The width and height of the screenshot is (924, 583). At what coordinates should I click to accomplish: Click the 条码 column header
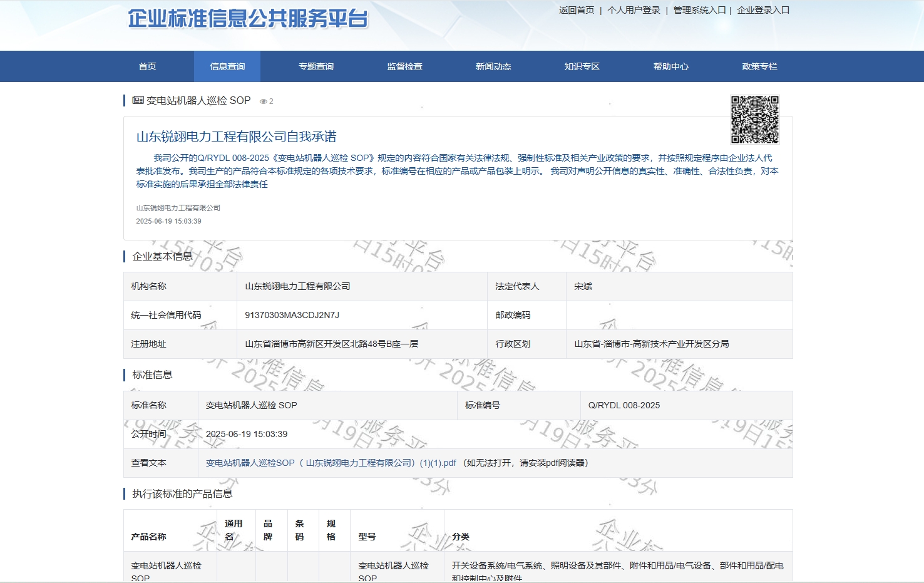click(x=303, y=530)
